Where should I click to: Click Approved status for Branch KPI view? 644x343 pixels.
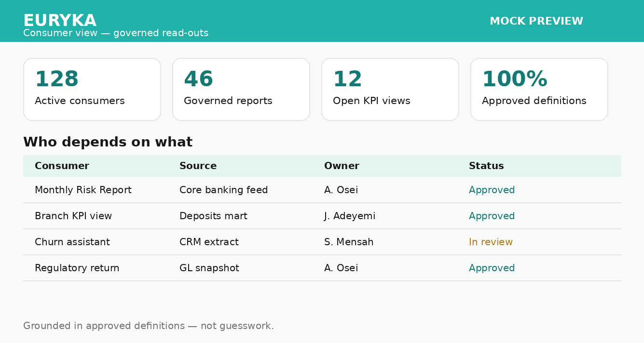click(x=492, y=216)
